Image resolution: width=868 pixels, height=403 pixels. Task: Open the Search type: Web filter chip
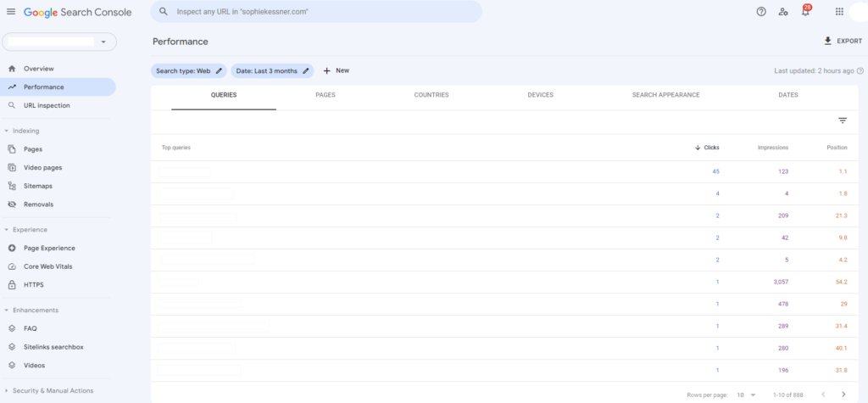tap(189, 71)
